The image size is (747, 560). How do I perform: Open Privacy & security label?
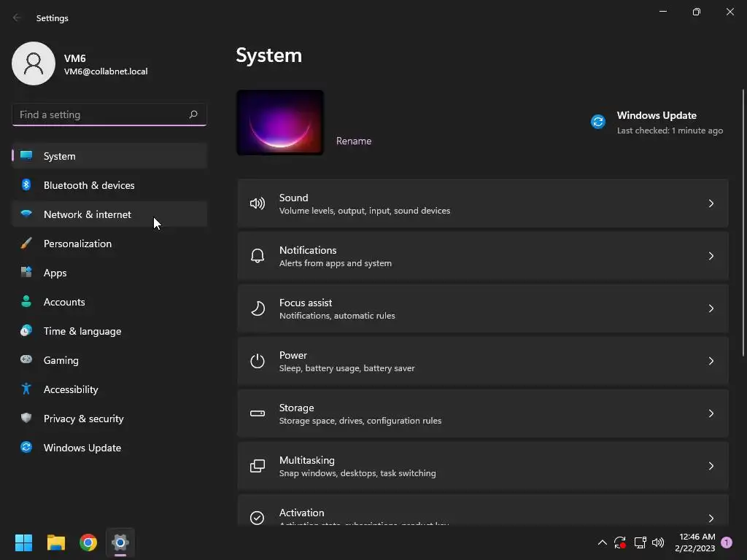tap(83, 419)
